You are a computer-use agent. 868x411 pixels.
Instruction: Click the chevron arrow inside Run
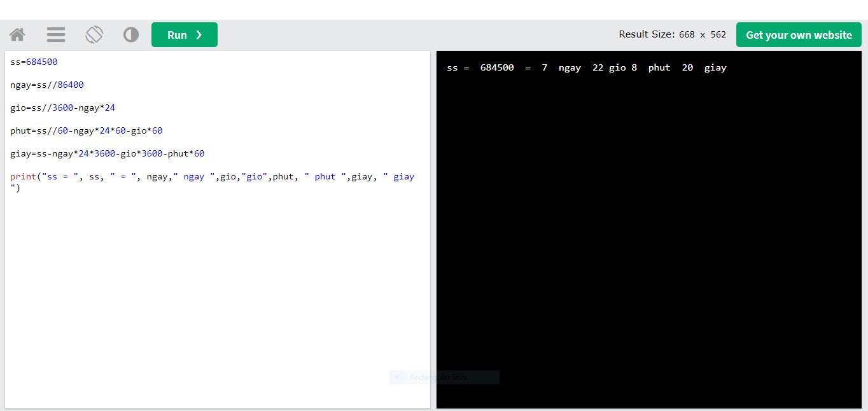click(199, 35)
